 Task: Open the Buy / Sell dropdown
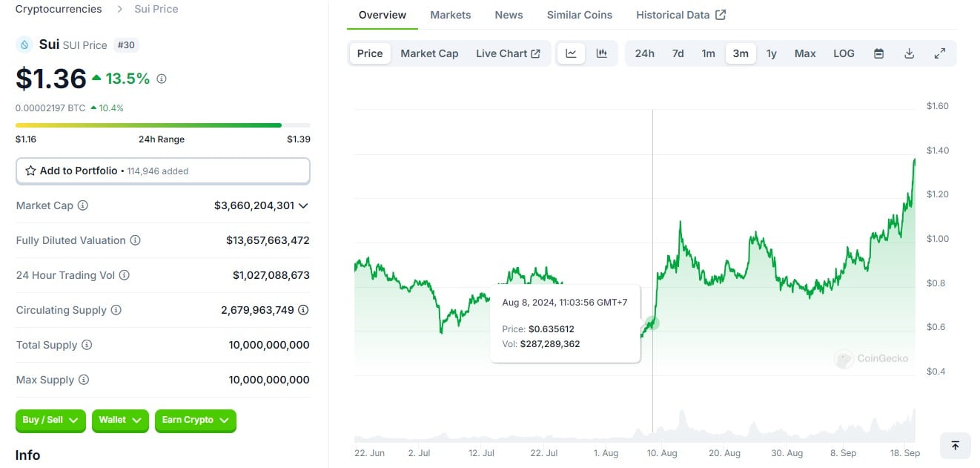pyautogui.click(x=50, y=420)
